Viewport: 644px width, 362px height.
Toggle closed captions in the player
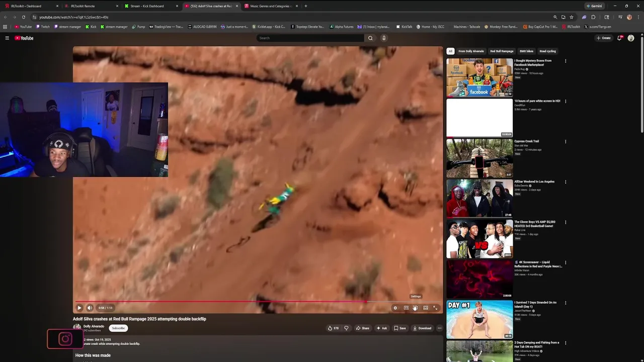click(x=406, y=308)
